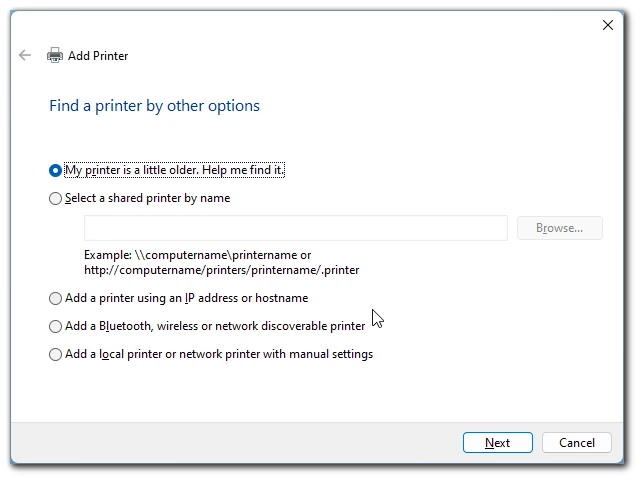This screenshot has width=642, height=482.
Task: Click the Next button
Action: point(497,443)
